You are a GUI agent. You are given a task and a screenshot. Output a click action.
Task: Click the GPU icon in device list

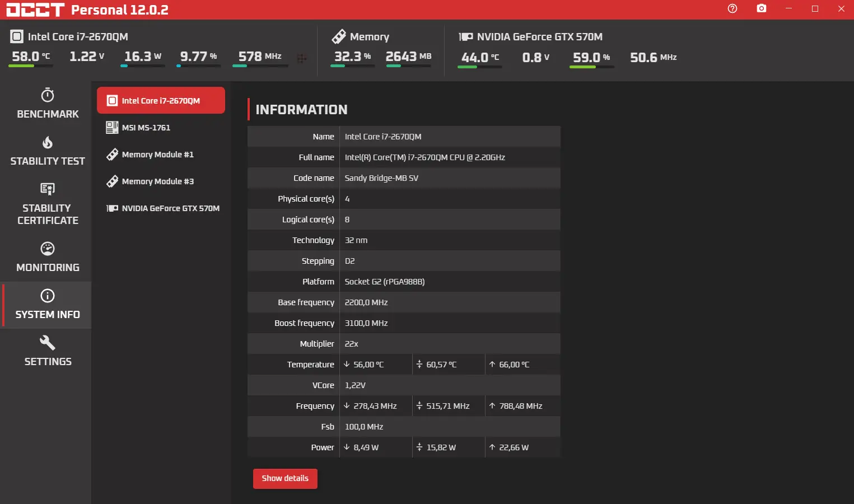point(112,208)
